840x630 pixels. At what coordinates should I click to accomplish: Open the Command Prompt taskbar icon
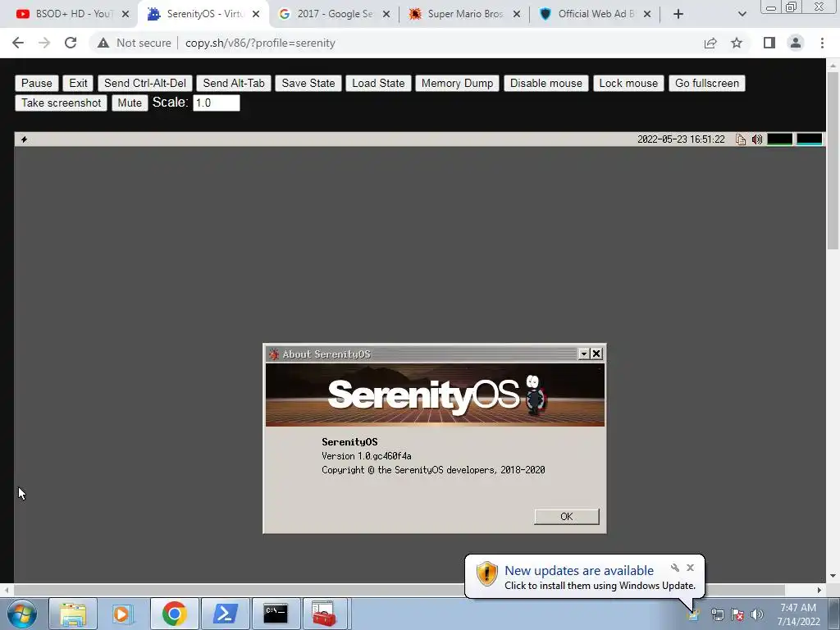click(276, 614)
